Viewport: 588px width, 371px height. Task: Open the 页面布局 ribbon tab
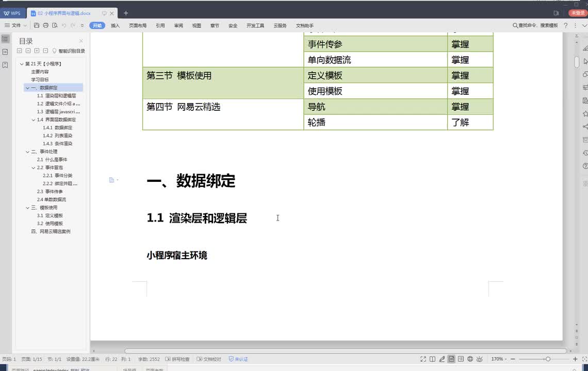138,25
